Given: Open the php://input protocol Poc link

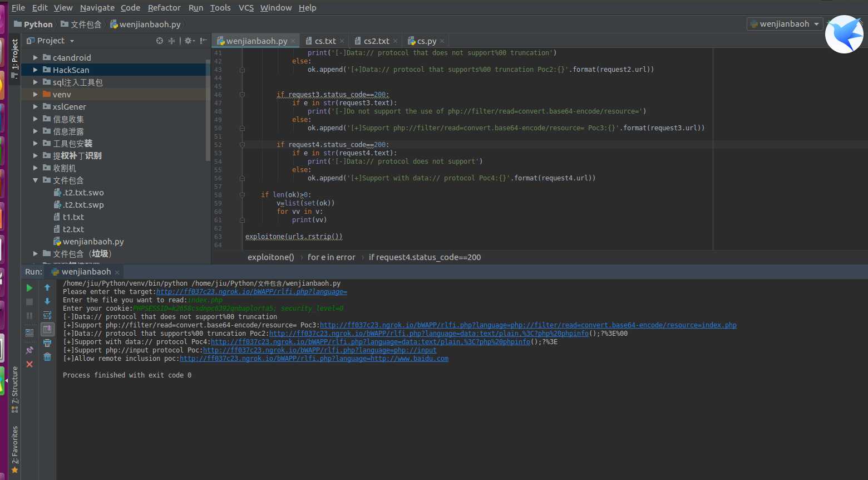Looking at the screenshot, I should (x=320, y=350).
